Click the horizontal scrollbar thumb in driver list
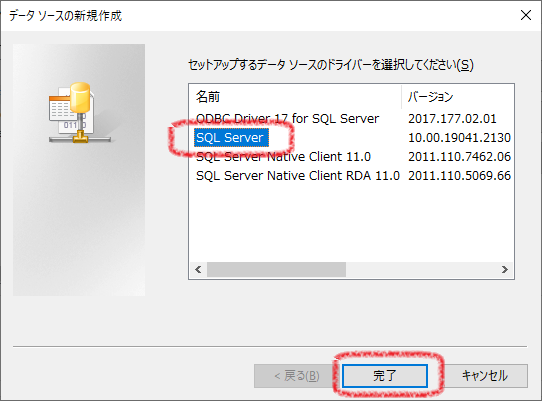Image resolution: width=542 pixels, height=401 pixels. (276, 270)
